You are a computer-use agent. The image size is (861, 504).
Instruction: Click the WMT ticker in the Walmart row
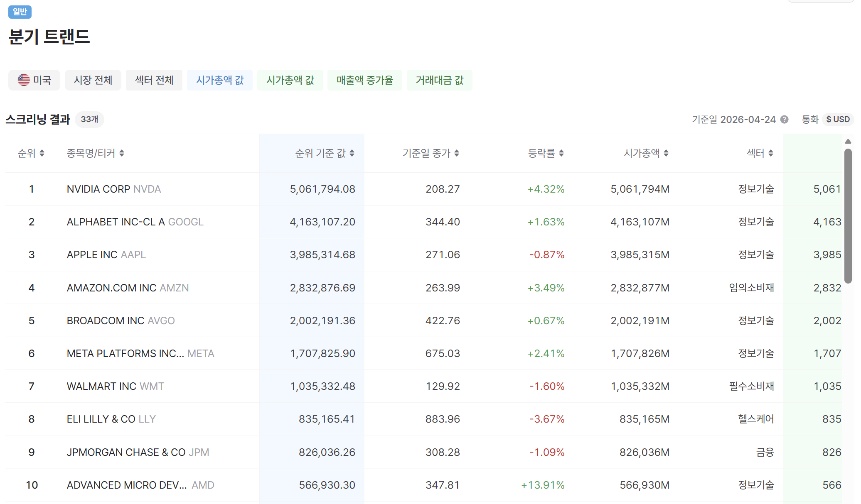coord(152,386)
